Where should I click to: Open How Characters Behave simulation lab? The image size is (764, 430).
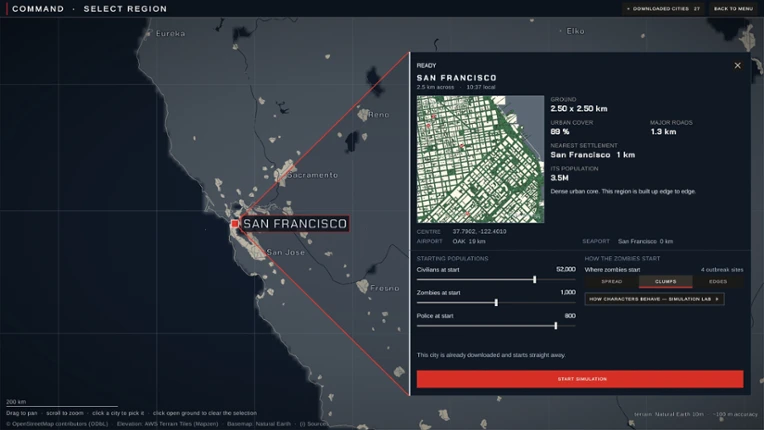[654, 299]
